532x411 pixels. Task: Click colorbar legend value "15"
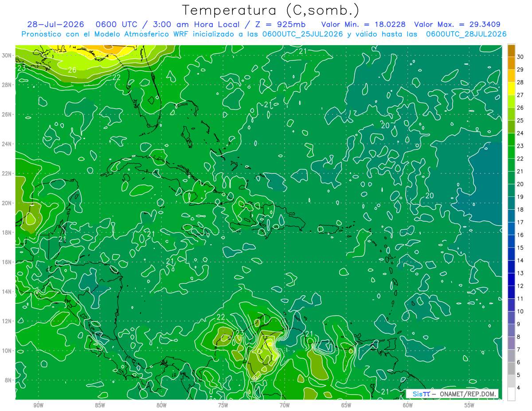520,248
